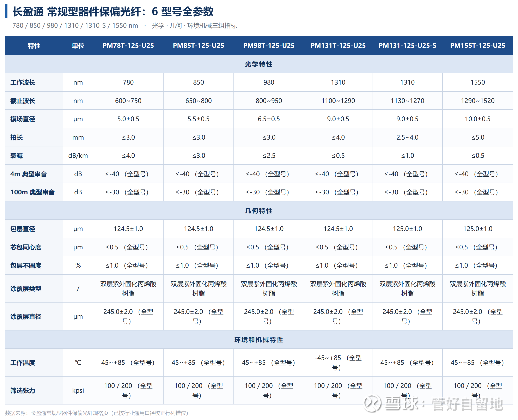Click the 光学特性 section header row
Viewport: 518px width, 420px height.
pyautogui.click(x=259, y=64)
